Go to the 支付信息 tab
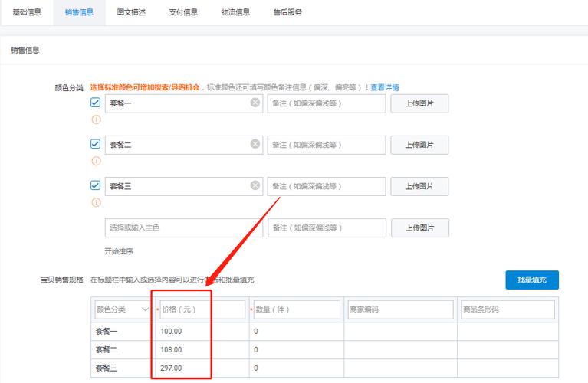 click(x=183, y=12)
